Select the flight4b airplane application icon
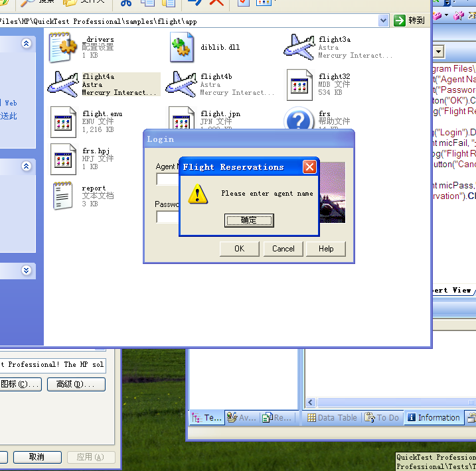 181,84
